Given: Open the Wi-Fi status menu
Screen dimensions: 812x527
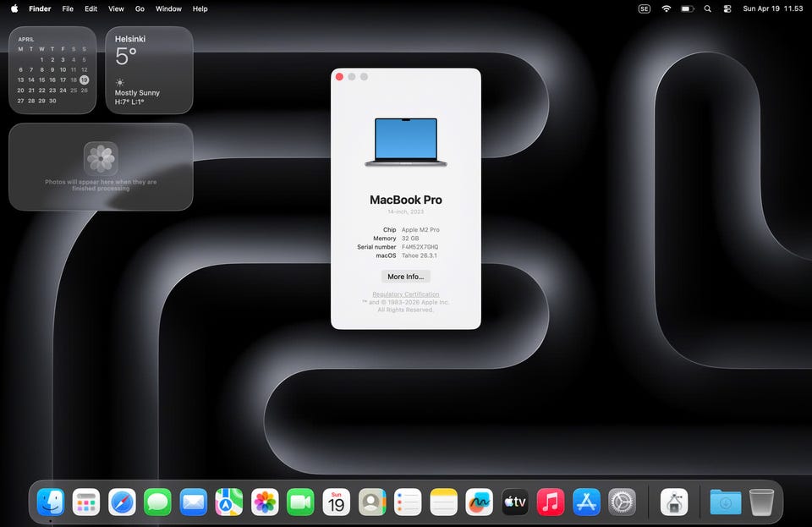Looking at the screenshot, I should click(667, 8).
